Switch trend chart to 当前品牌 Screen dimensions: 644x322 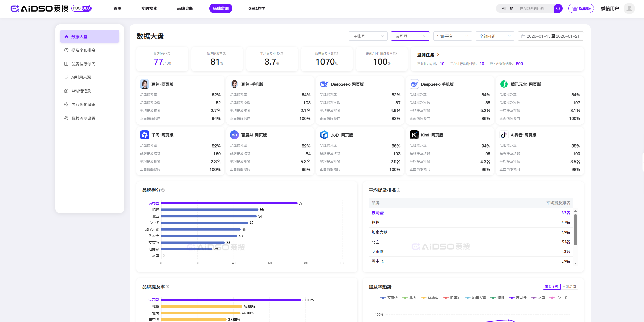pos(569,287)
